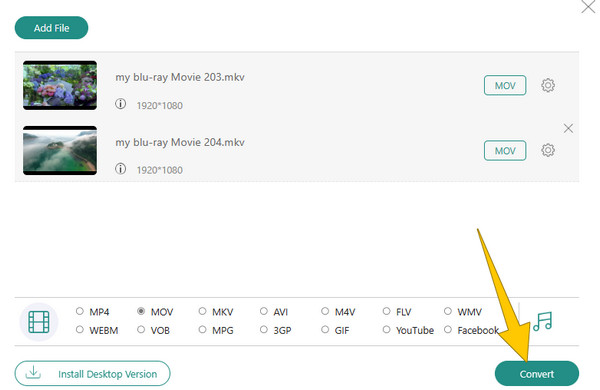Choose MKV output format
600x390 pixels.
(x=202, y=311)
